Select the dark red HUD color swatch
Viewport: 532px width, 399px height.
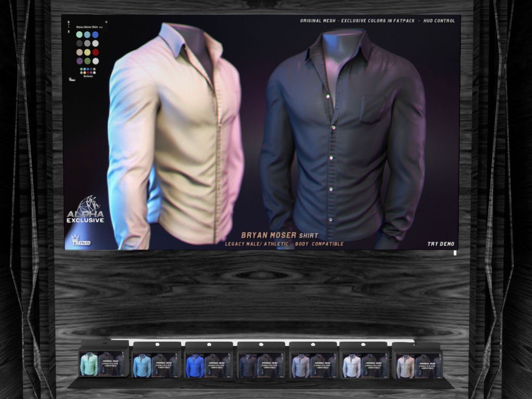click(96, 52)
